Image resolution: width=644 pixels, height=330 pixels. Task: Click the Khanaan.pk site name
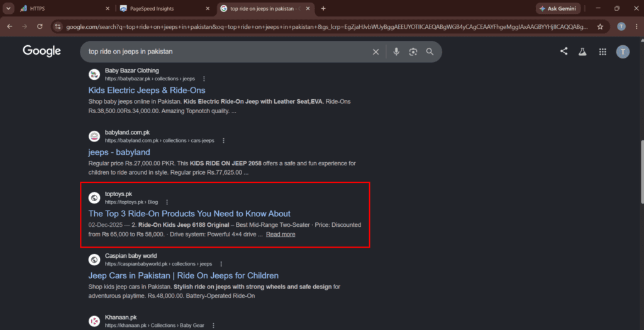[121, 317]
